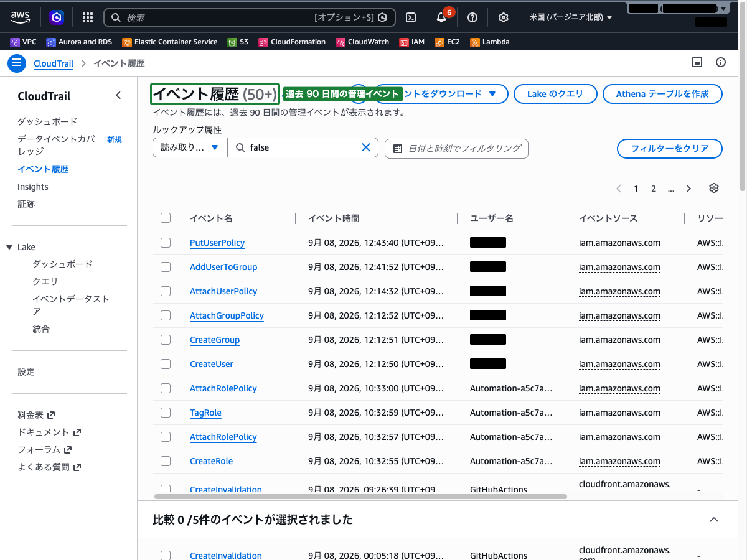
Task: Open Data event coverage nav item
Action: [x=56, y=146]
